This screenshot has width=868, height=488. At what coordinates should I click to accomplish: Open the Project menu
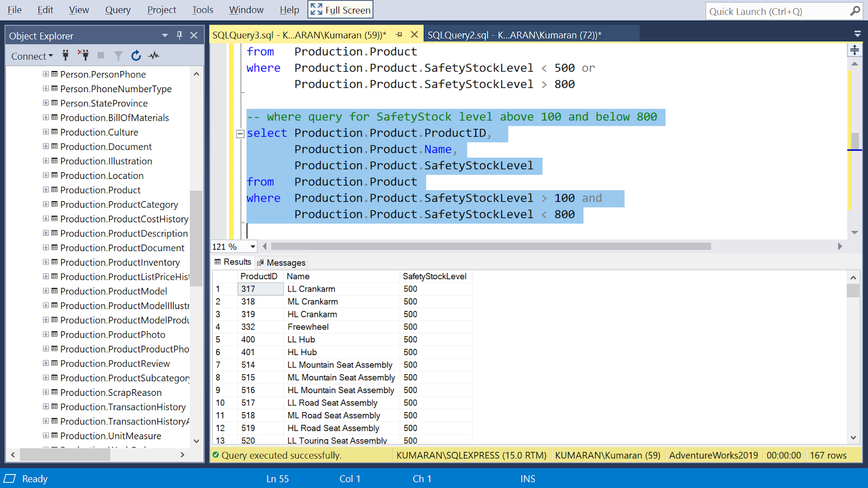click(162, 10)
